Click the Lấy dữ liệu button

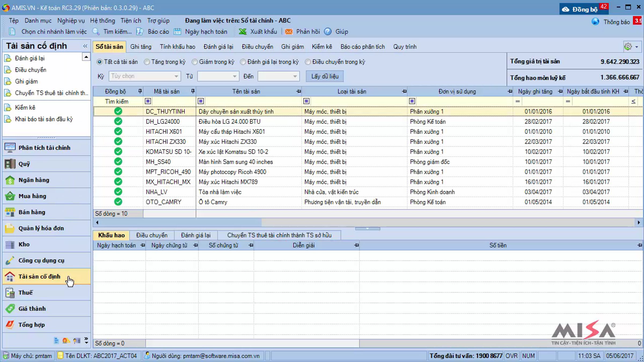(325, 76)
